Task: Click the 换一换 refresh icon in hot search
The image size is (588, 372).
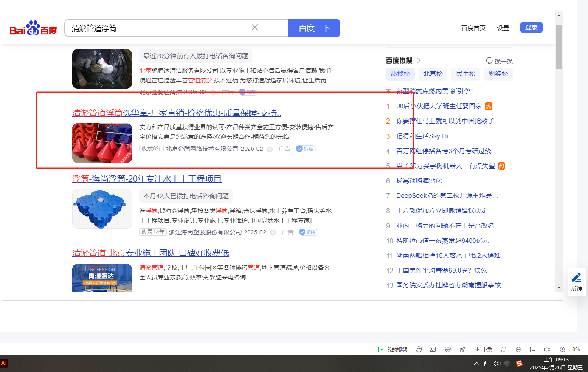Action: coord(489,61)
